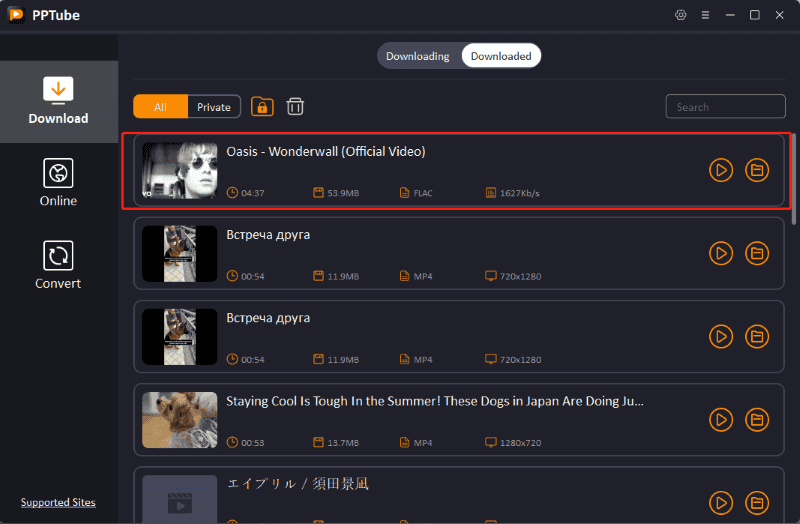This screenshot has height=524, width=800.
Task: Open file folder for Oasis - Wonderwall
Action: click(x=757, y=170)
